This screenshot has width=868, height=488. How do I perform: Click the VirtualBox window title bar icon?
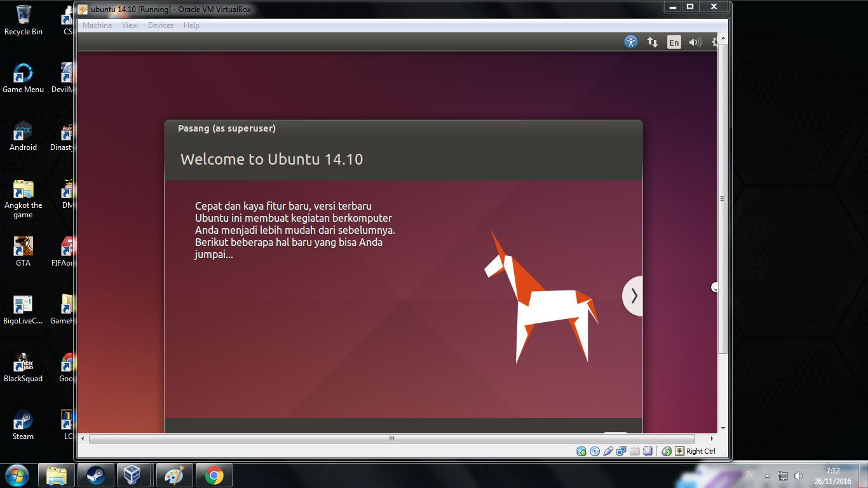83,9
